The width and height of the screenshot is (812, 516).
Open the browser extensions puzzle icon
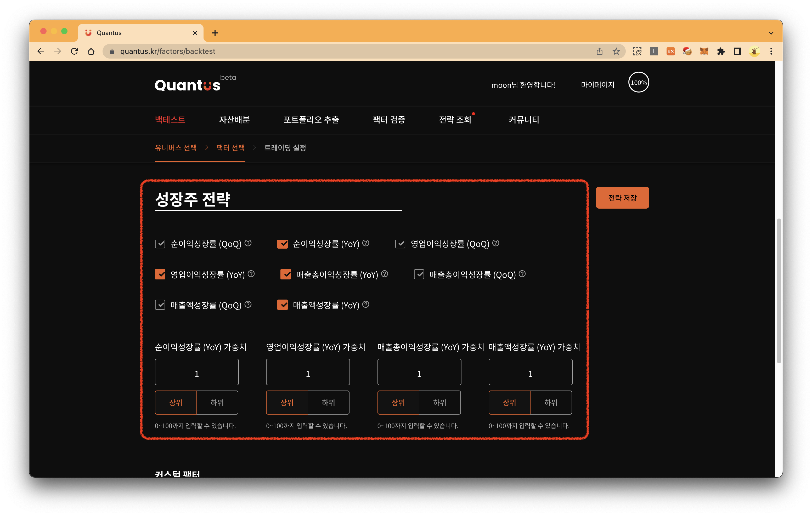click(x=721, y=51)
